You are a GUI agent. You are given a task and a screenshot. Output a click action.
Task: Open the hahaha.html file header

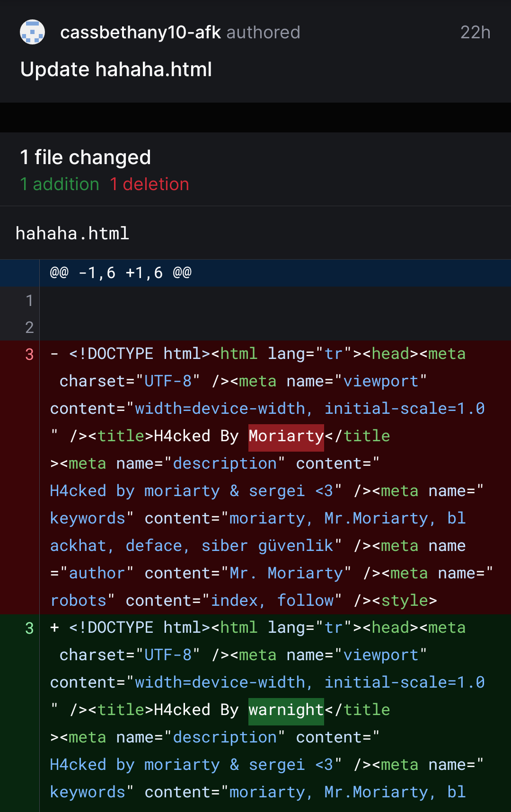(x=72, y=233)
